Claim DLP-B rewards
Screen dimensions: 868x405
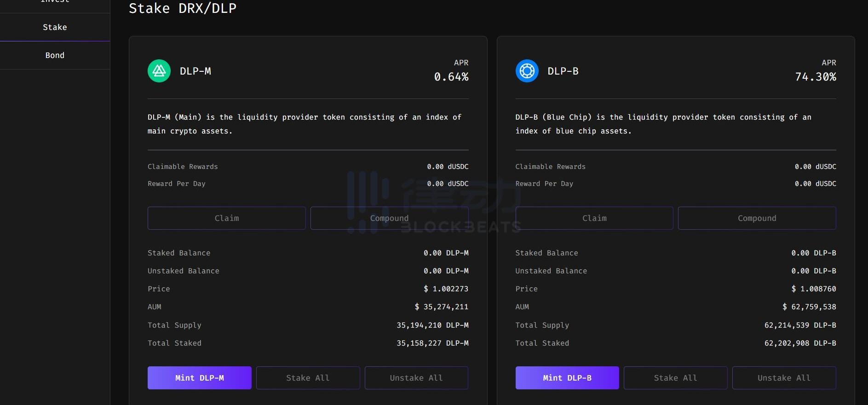point(594,218)
